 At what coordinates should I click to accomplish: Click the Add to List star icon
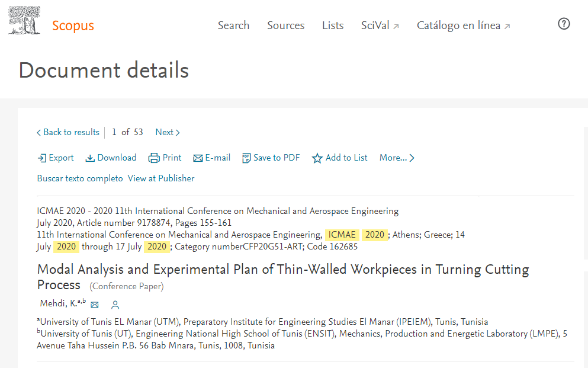pos(317,158)
